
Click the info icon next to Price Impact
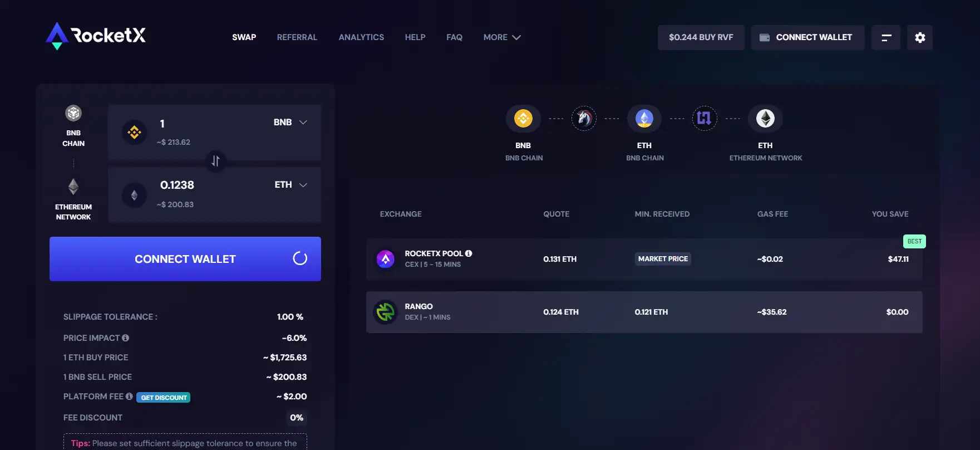[126, 338]
